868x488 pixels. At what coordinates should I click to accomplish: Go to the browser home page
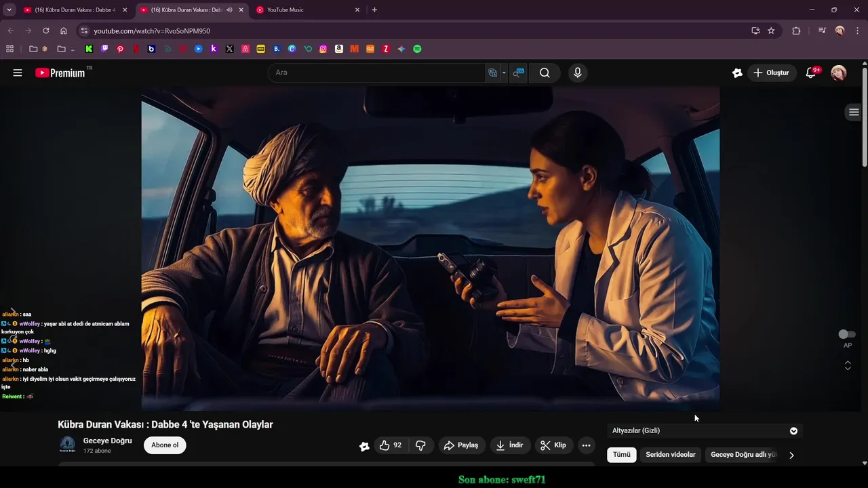click(63, 30)
